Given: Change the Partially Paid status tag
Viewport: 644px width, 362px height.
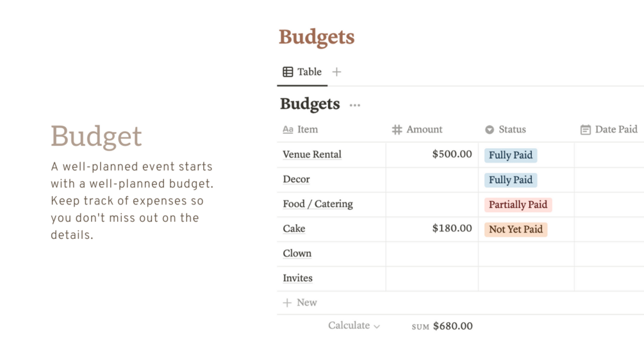Looking at the screenshot, I should [x=518, y=205].
